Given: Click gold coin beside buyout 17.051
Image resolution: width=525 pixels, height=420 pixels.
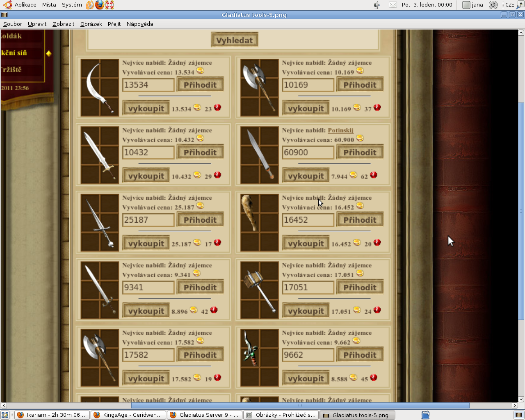Looking at the screenshot, I should coord(357,310).
